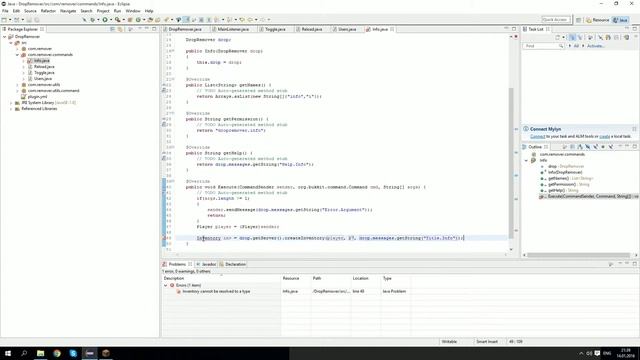Image resolution: width=640 pixels, height=360 pixels.
Task: Collapse the DropRemover project node
Action: point(4,37)
